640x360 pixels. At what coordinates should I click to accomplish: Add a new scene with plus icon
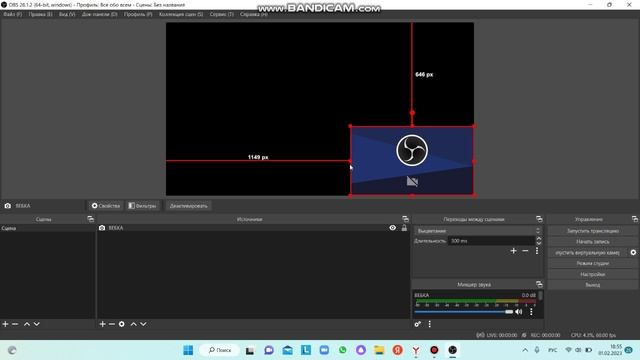5,324
